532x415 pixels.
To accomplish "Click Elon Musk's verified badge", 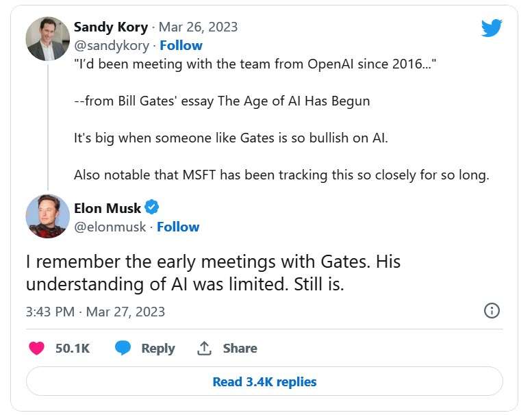I will click(x=152, y=207).
